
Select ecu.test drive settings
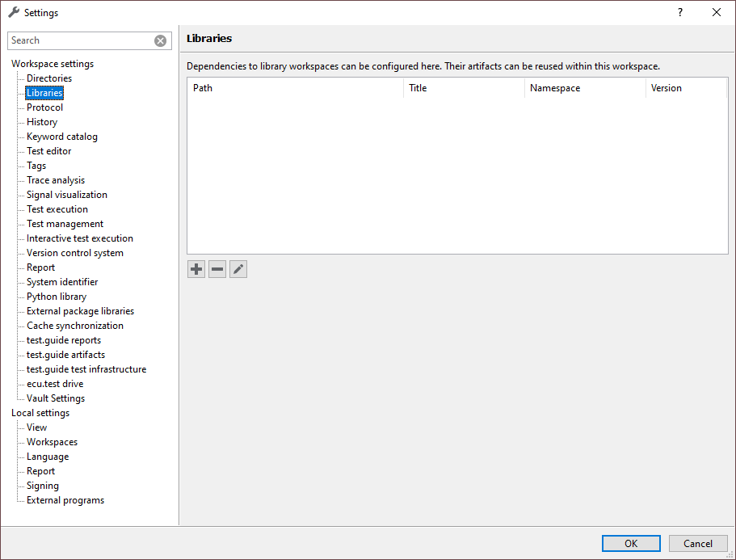point(55,384)
